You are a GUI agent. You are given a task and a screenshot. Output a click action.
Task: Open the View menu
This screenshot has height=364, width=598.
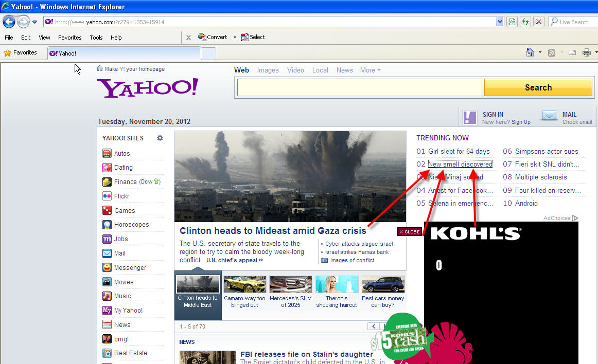point(44,38)
